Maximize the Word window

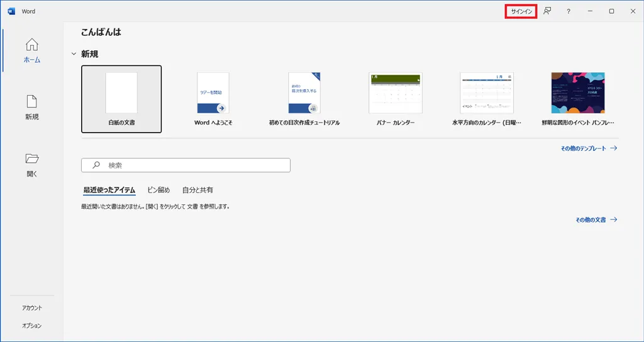[x=611, y=11]
